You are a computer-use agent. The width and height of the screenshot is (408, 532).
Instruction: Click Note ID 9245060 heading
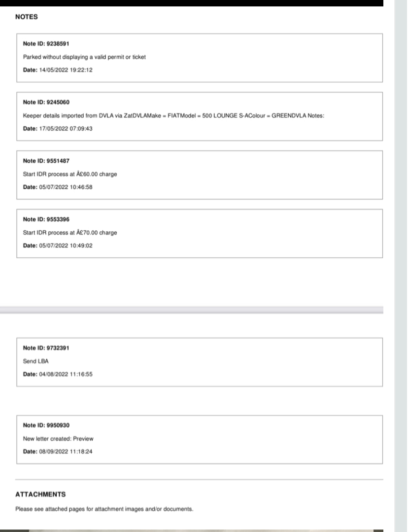[46, 102]
